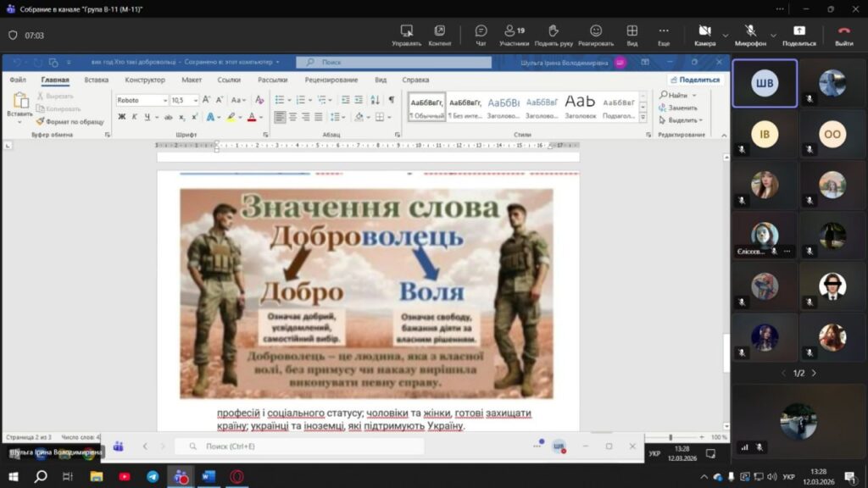Click the red font color swatch
This screenshot has width=868, height=488.
[x=251, y=117]
